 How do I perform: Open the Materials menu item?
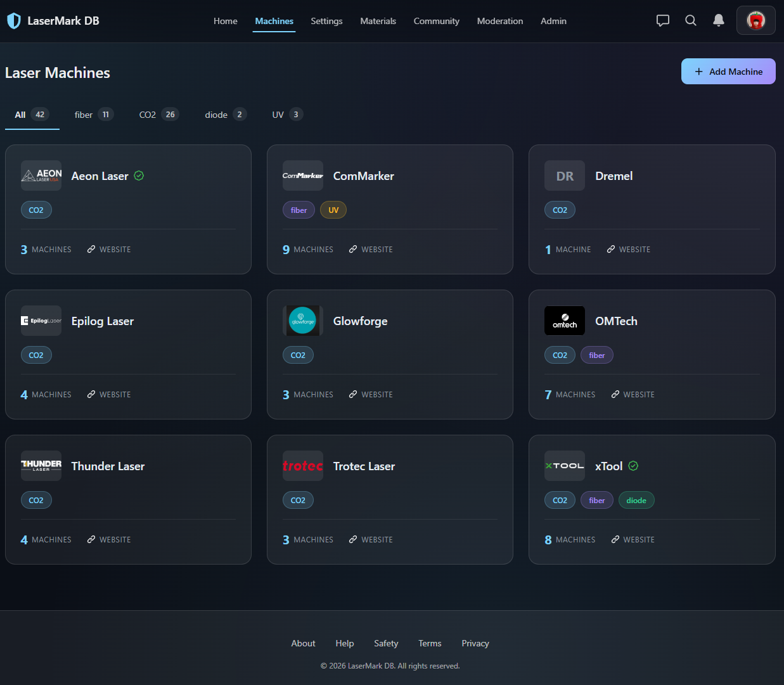tap(378, 21)
